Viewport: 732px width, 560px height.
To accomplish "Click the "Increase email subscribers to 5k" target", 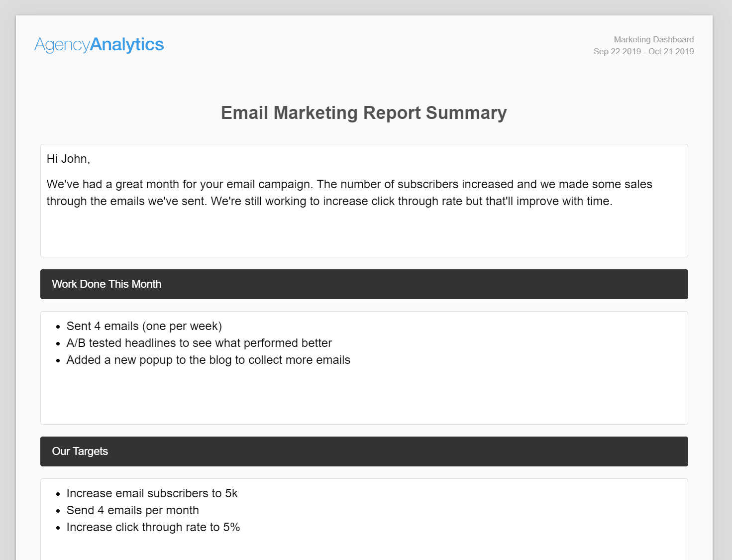I will pyautogui.click(x=152, y=493).
